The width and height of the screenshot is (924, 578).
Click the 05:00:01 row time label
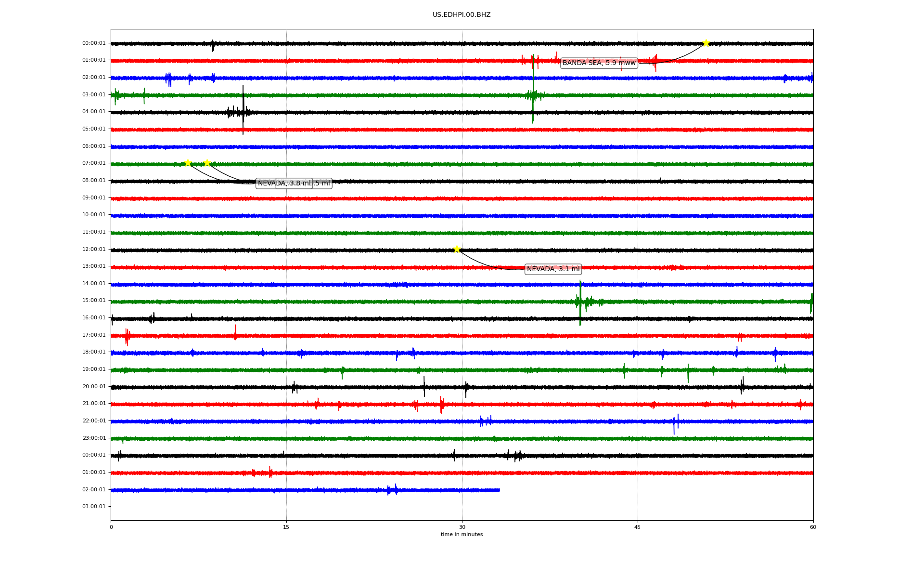pos(94,129)
